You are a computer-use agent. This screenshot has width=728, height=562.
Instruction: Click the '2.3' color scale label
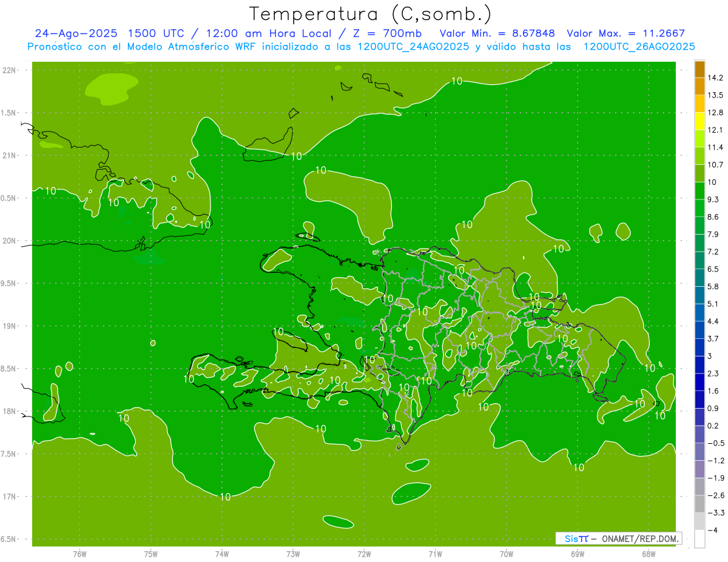713,373
